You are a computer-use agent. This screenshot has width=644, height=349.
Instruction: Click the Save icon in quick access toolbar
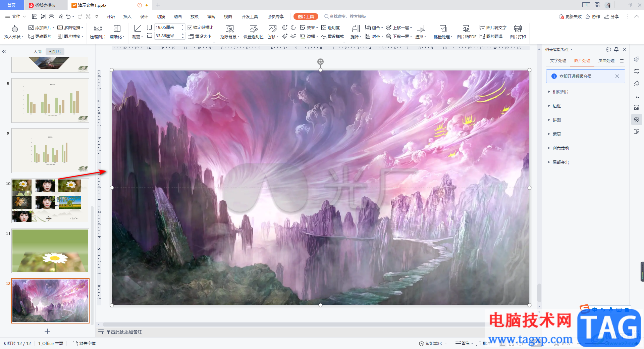point(35,16)
